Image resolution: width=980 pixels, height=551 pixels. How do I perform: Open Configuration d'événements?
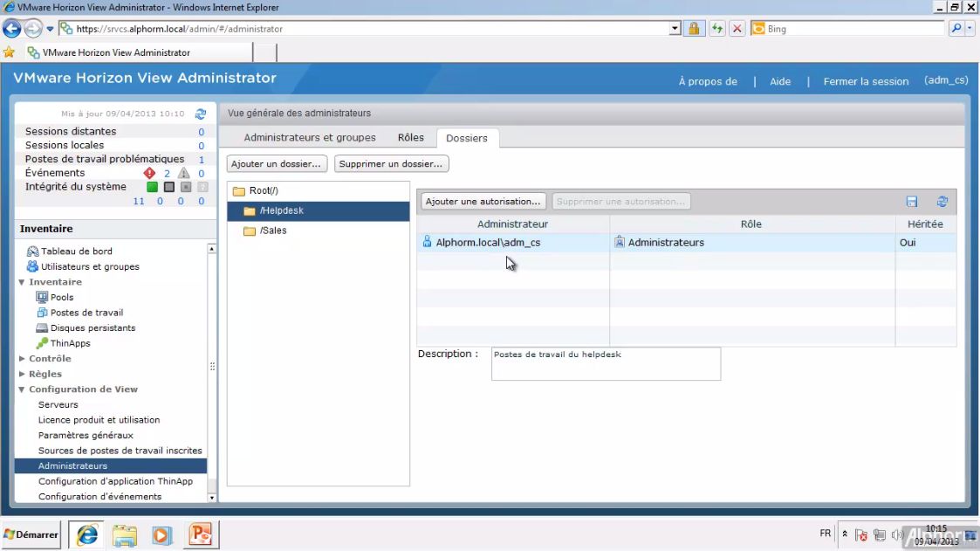(x=100, y=497)
